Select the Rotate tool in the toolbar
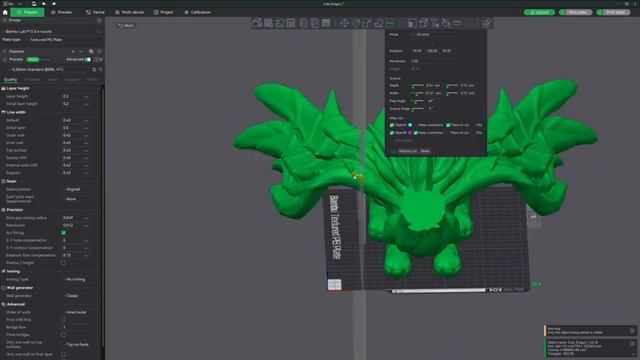The height and width of the screenshot is (360, 640). point(356,23)
